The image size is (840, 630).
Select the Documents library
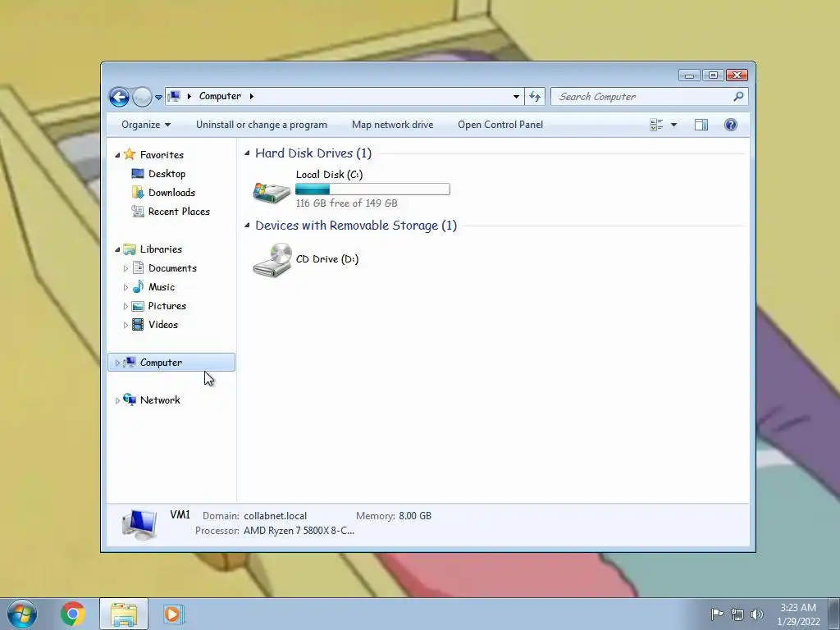(172, 268)
